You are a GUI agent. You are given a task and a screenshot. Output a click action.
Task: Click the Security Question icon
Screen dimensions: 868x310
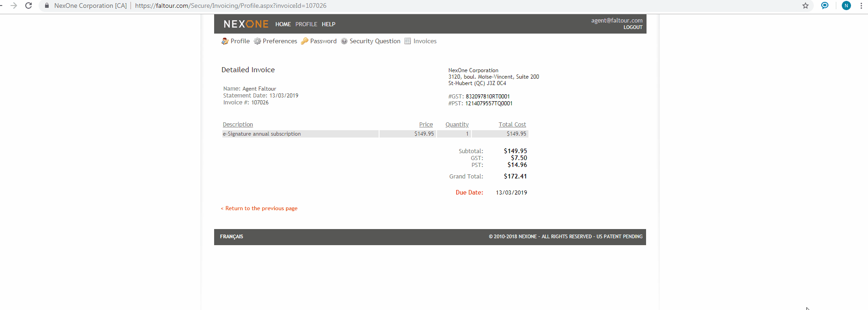click(344, 41)
